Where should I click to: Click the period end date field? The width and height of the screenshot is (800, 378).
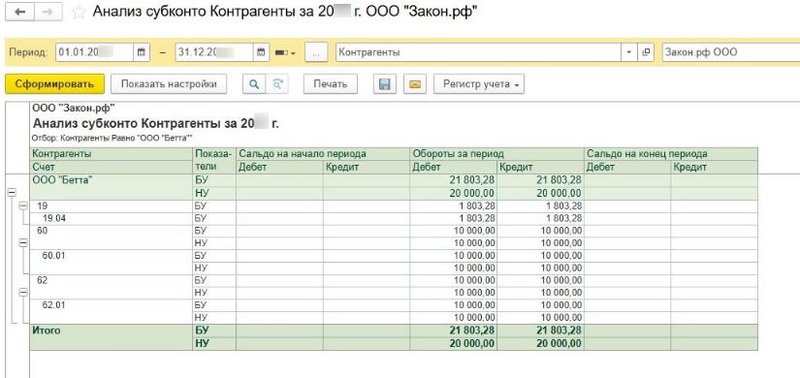coord(214,52)
